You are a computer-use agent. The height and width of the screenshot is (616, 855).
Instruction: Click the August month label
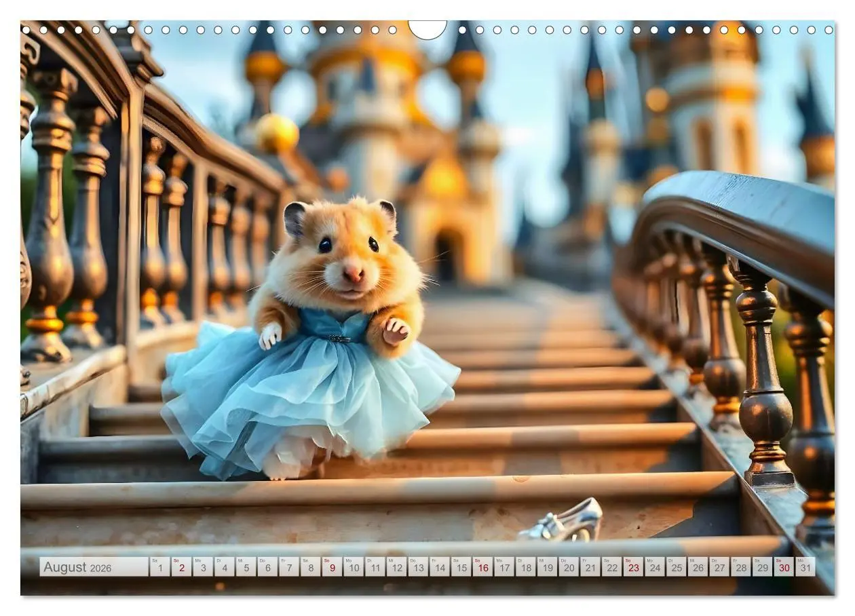(x=64, y=567)
